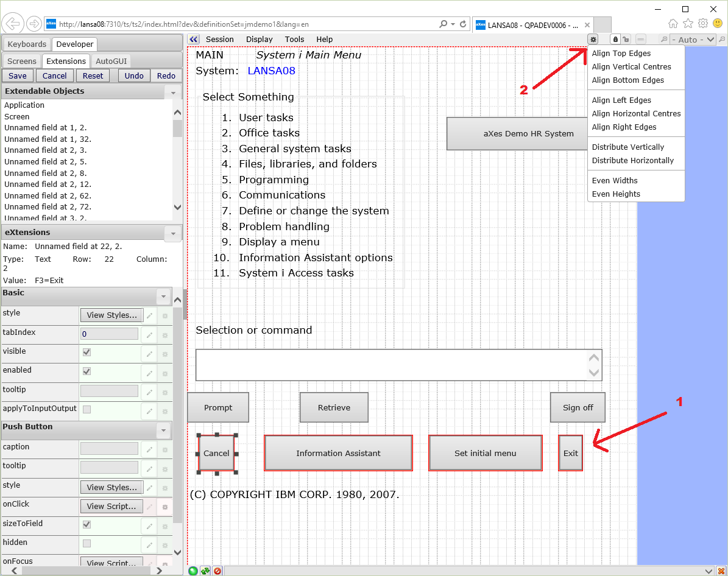Uncheck the visible checkbox
The width and height of the screenshot is (728, 576).
[87, 352]
